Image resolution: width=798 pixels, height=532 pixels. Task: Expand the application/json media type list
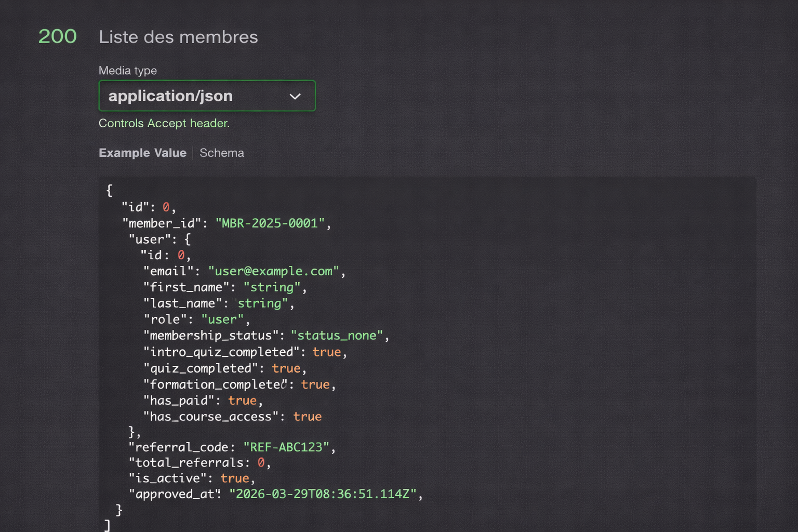coord(207,96)
